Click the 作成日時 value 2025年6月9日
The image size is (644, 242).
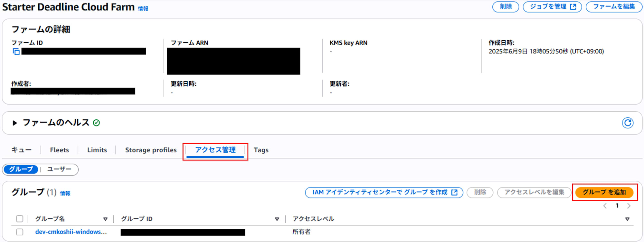[x=546, y=52]
